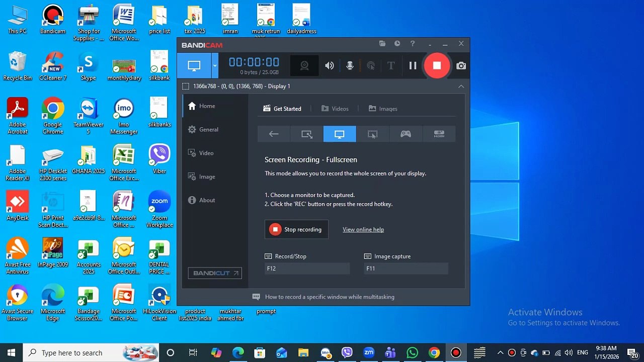Click the Record/Stop F12 hotkey field

[x=307, y=268]
